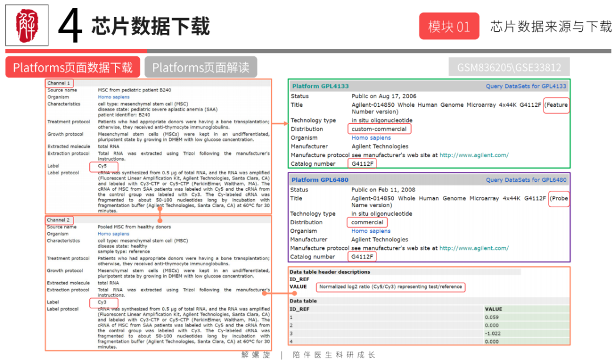Click Homo sapiens link under Channel 1
614x364 pixels.
click(x=114, y=97)
